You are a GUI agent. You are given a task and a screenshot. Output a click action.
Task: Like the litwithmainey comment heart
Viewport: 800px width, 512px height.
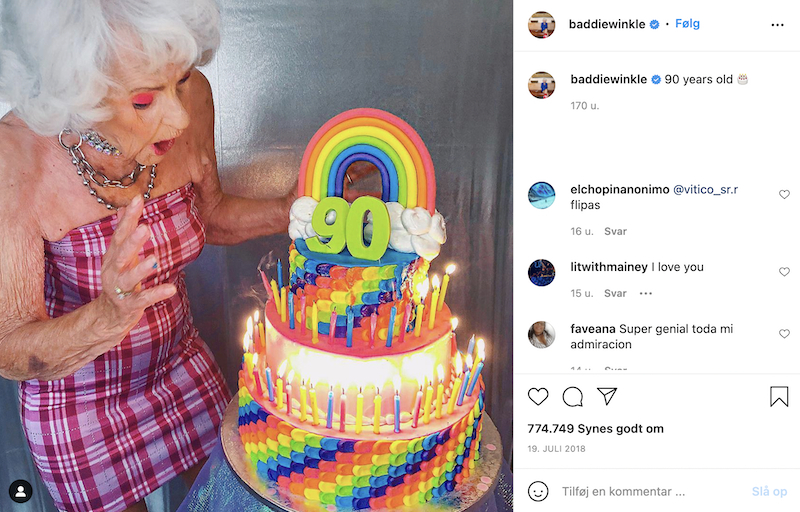pos(784,272)
